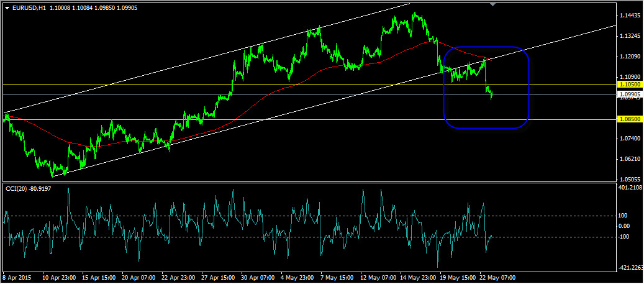Click the 14 May 23:00 time label

click(417, 277)
